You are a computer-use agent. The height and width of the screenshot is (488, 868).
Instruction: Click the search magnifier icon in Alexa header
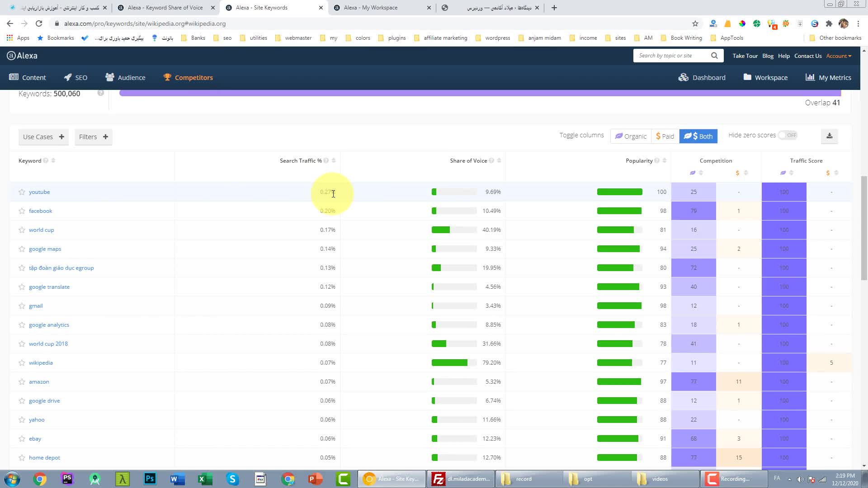(x=714, y=56)
